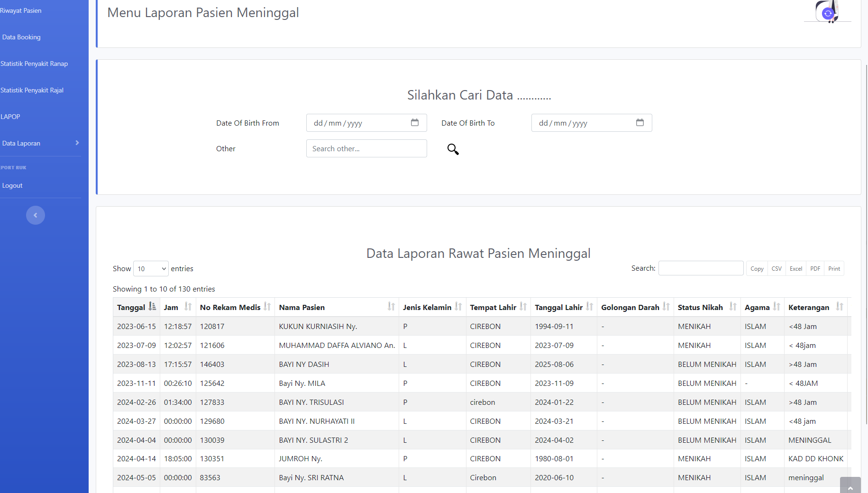Open Statistik Penyakit Ranap menu item
868x493 pixels.
tap(34, 64)
